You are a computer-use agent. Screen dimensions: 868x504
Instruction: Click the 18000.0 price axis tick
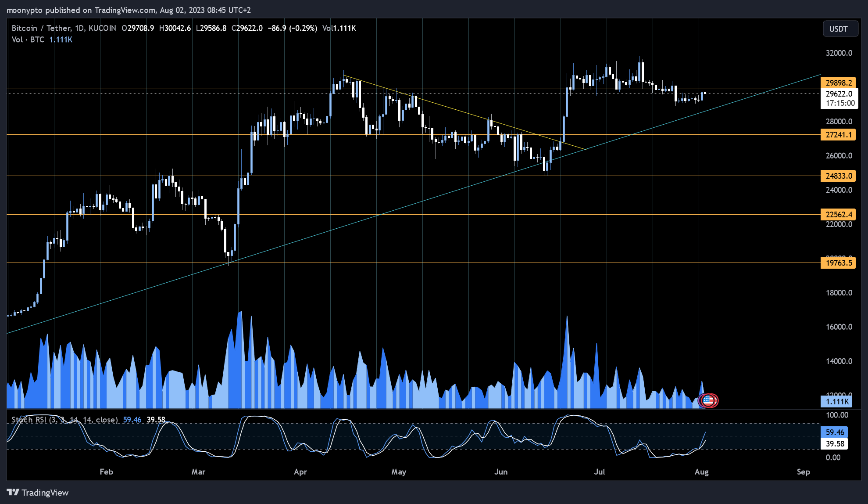tap(839, 293)
